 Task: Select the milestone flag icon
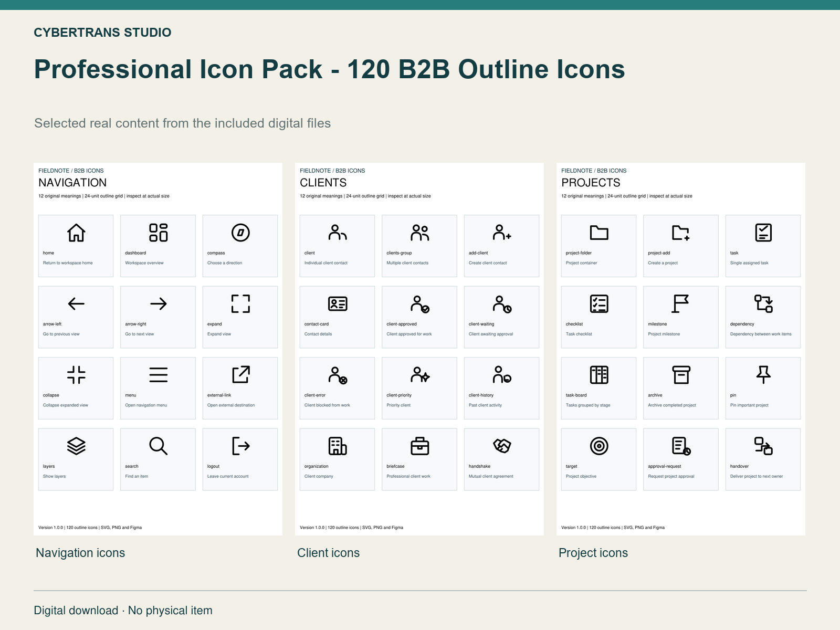point(681,303)
